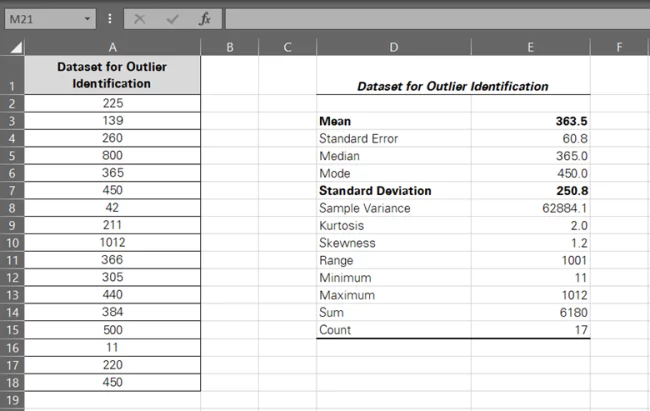This screenshot has height=411, width=650.
Task: Select column A header
Action: 112,47
